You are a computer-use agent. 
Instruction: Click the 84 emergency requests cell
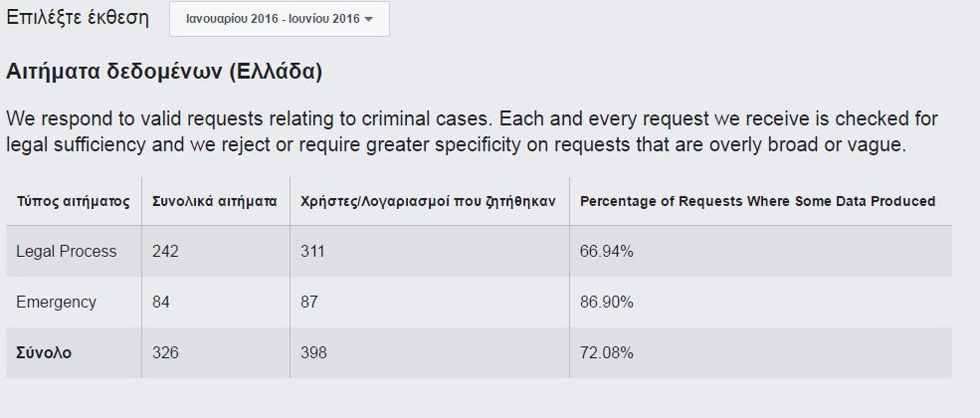161,302
